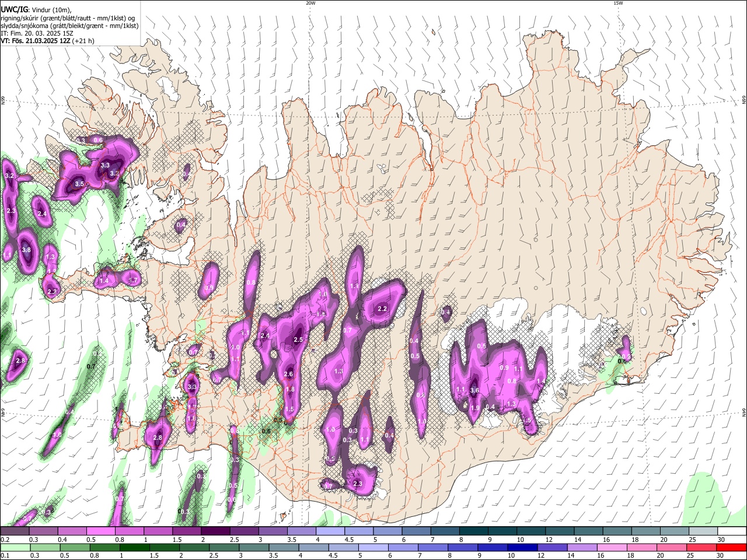Click the lavender snow swatch between 4 and 4.5

pos(329,531)
